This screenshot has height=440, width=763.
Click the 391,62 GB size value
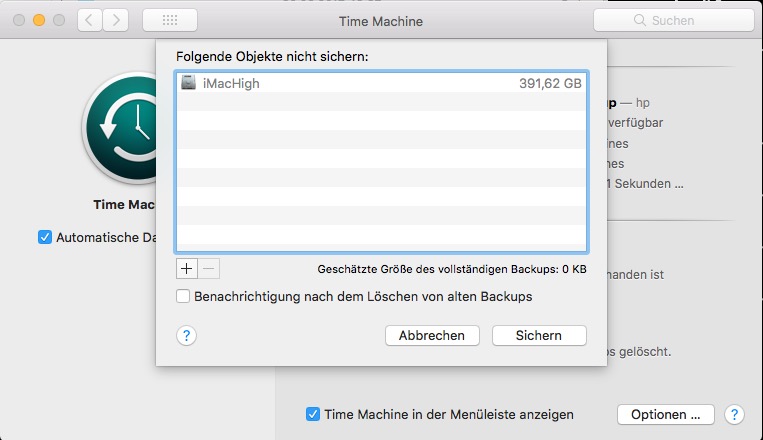[x=550, y=84]
